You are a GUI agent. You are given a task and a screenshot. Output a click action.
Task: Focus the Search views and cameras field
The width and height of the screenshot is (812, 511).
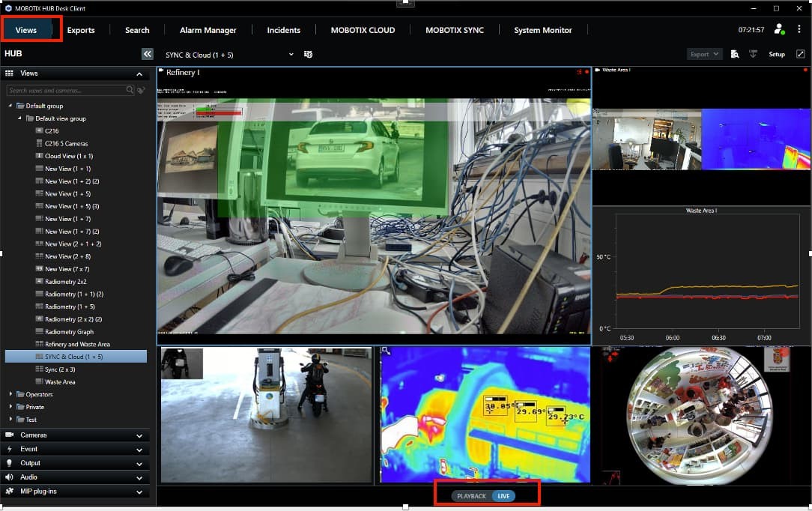coord(70,90)
